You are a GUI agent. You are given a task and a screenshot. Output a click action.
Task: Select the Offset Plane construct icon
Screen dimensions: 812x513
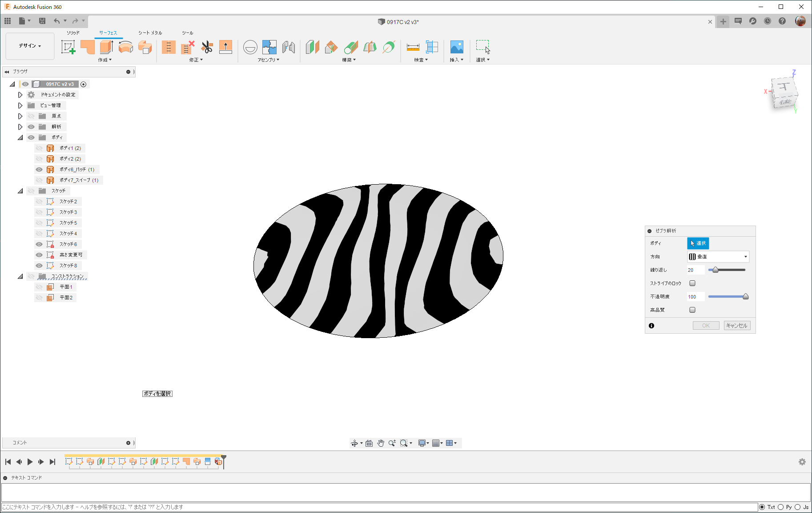(313, 47)
